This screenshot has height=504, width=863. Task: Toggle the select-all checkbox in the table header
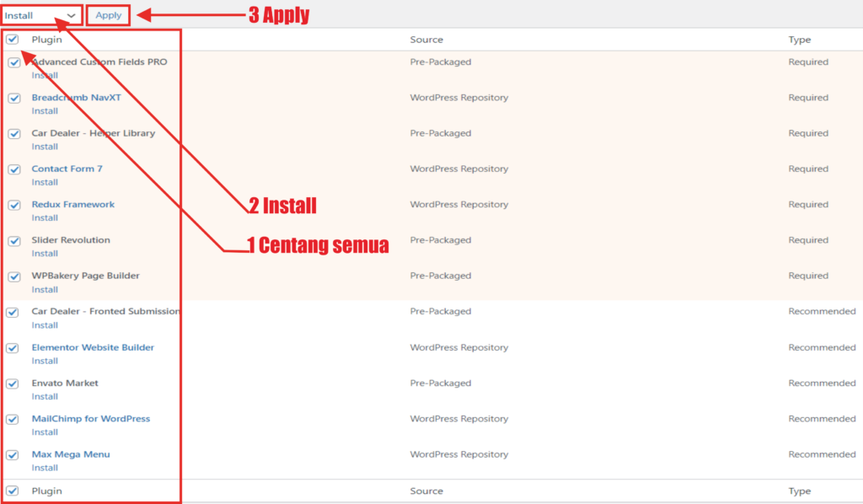click(13, 40)
